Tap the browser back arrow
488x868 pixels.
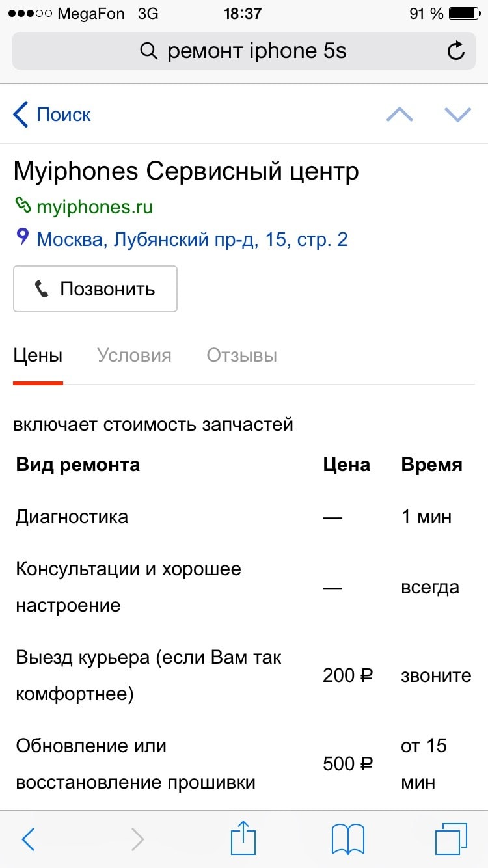[28, 839]
